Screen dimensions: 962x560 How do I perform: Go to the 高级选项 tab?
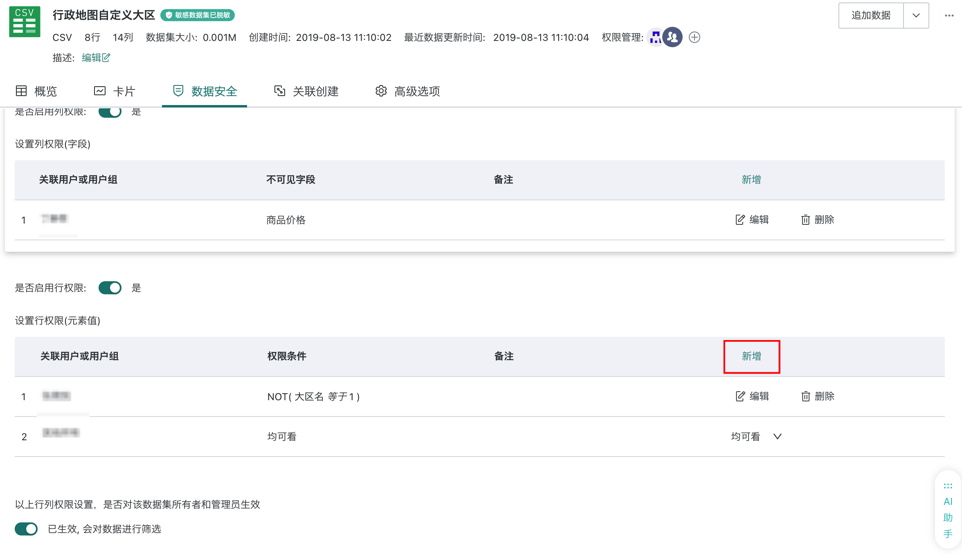tap(407, 91)
